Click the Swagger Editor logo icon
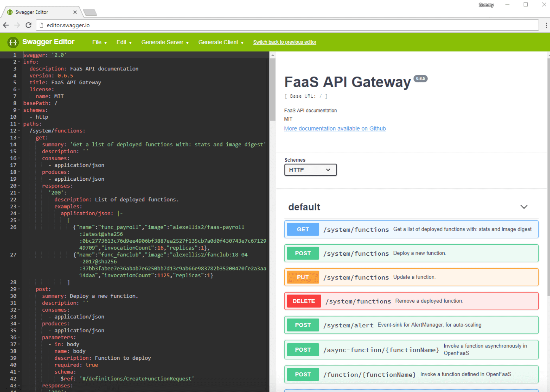550x392 pixels. [12, 42]
